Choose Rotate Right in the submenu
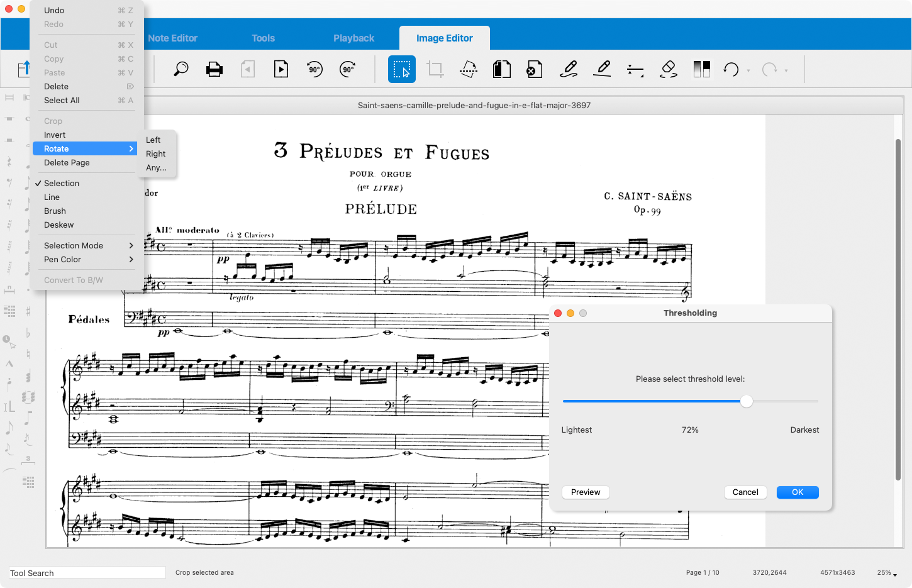 pyautogui.click(x=156, y=154)
